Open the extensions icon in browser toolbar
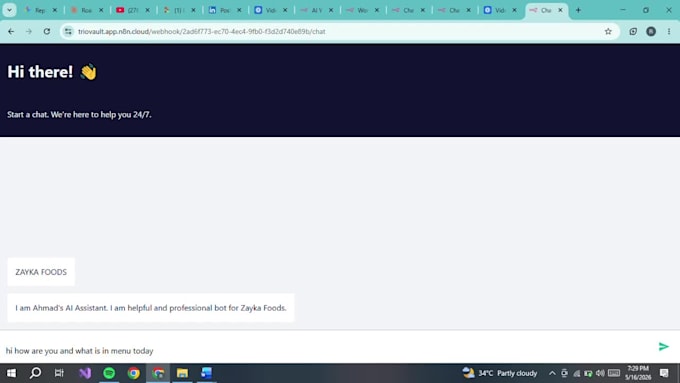Screen dimensions: 680x383 (633, 31)
